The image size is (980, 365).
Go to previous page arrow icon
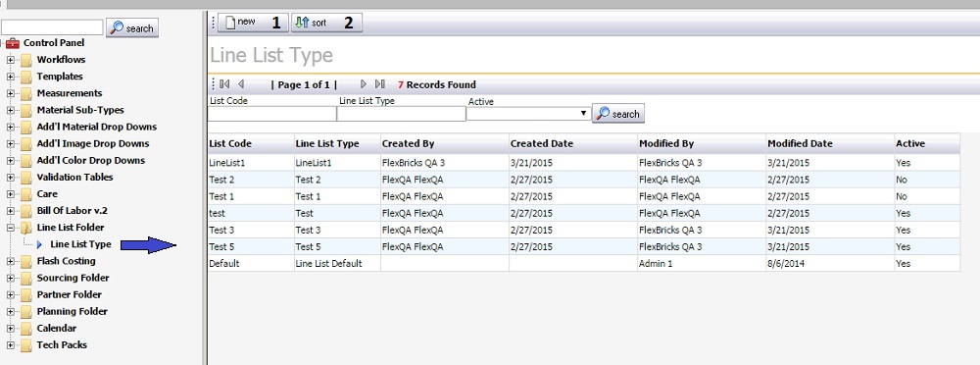241,84
